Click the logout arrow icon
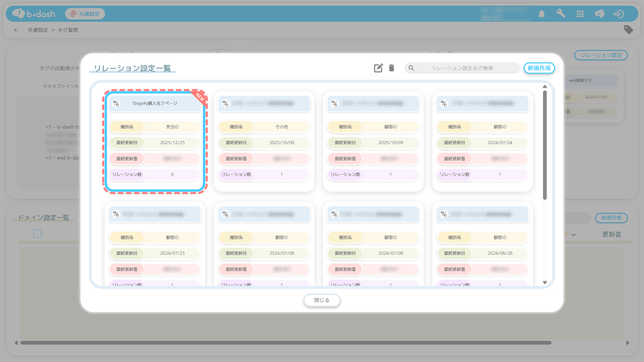Image resolution: width=644 pixels, height=362 pixels. [x=619, y=14]
